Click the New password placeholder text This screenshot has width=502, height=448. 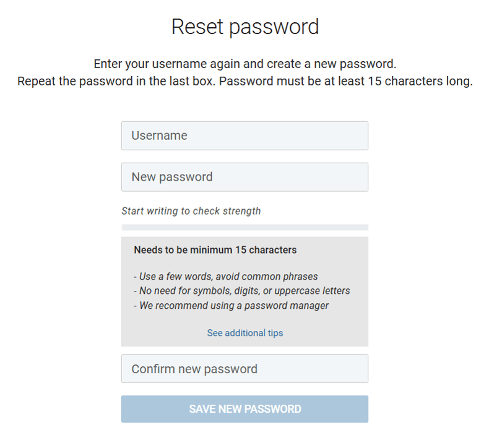(170, 177)
